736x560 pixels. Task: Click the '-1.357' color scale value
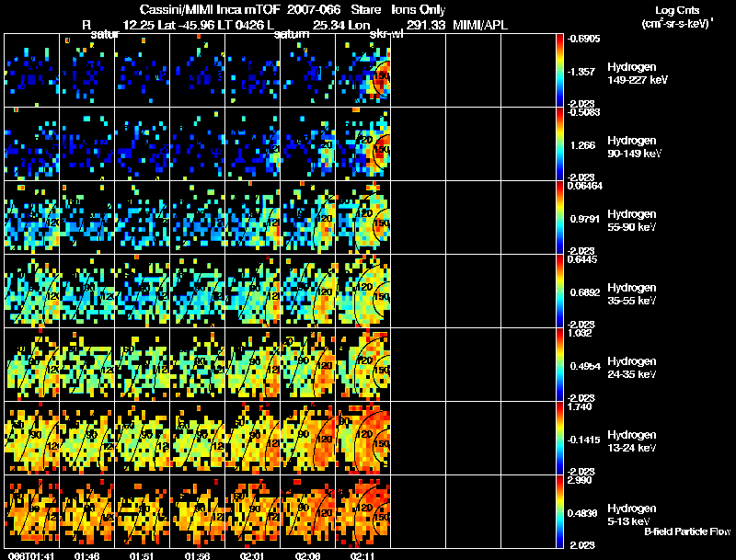click(582, 72)
